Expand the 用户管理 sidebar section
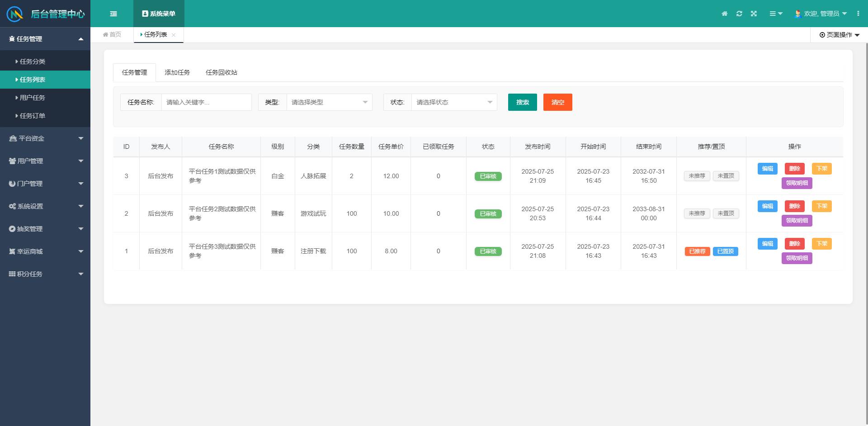This screenshot has width=868, height=426. pos(45,161)
